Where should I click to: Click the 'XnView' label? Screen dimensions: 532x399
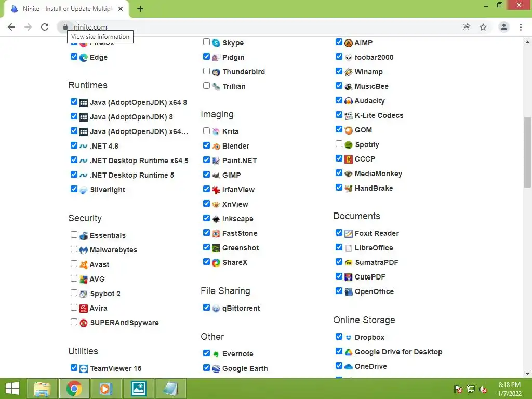[235, 205]
